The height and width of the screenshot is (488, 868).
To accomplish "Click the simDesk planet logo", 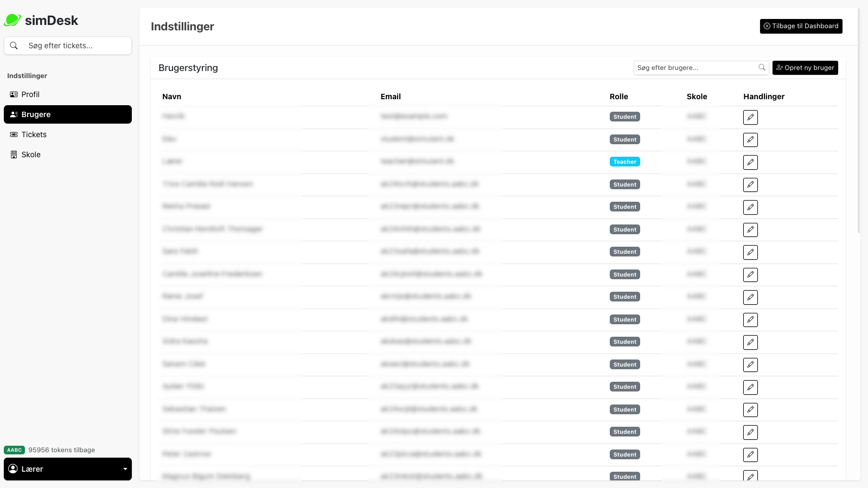I will 12,21.
